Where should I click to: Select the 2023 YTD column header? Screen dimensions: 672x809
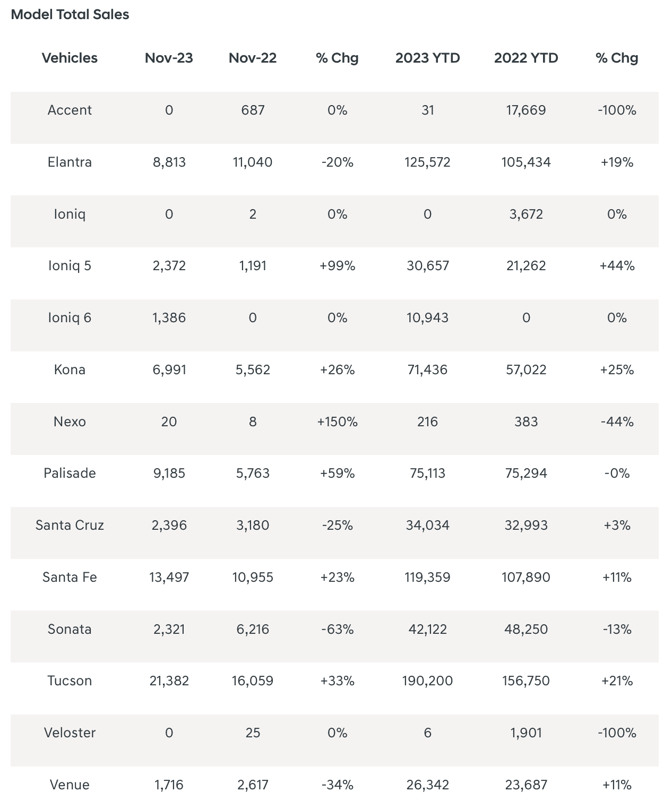[x=427, y=58]
